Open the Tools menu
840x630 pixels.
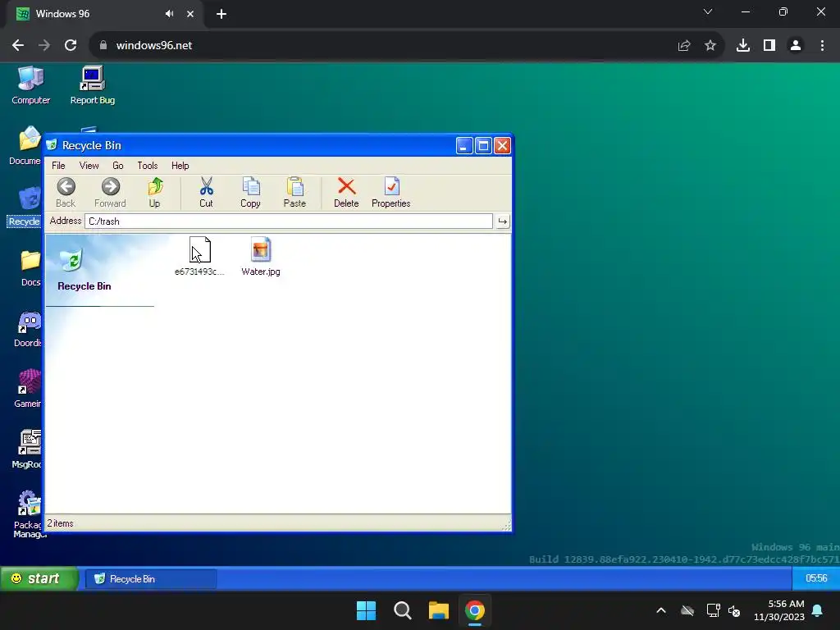point(148,166)
